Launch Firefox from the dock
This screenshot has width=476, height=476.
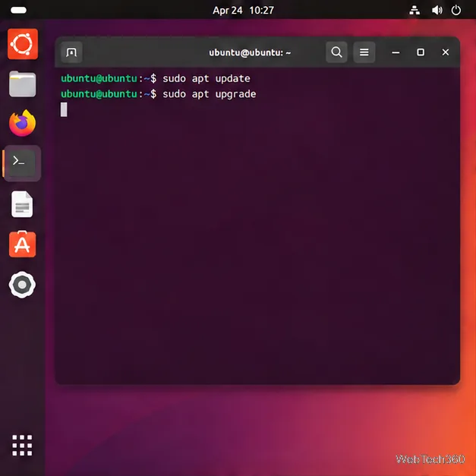pyautogui.click(x=23, y=123)
